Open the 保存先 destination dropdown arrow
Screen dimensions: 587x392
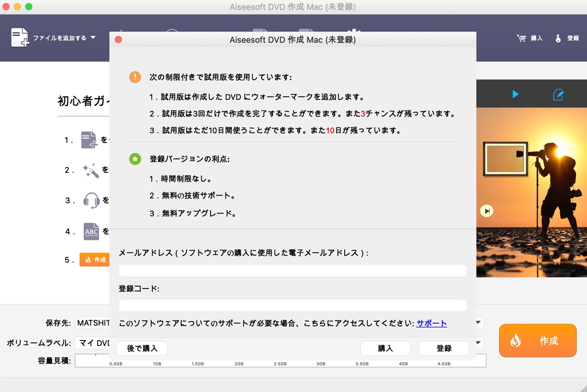tap(479, 322)
